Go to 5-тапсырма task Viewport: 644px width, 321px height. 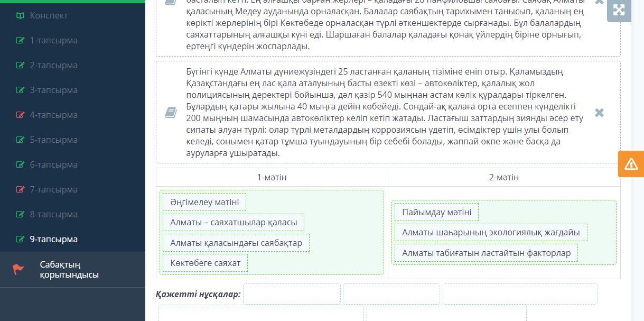[53, 140]
